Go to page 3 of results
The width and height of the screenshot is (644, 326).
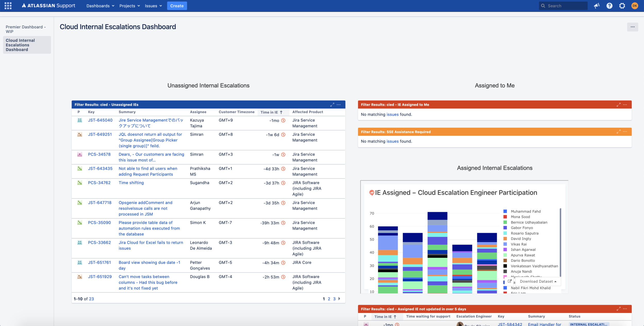tap(334, 299)
